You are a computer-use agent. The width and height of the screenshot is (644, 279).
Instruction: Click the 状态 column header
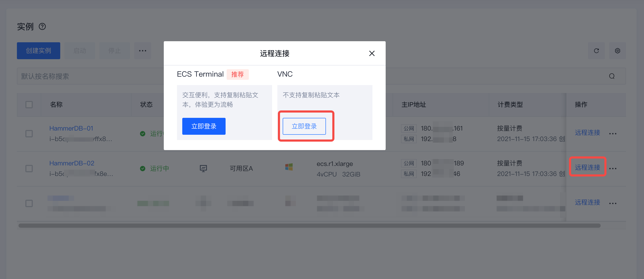click(146, 105)
